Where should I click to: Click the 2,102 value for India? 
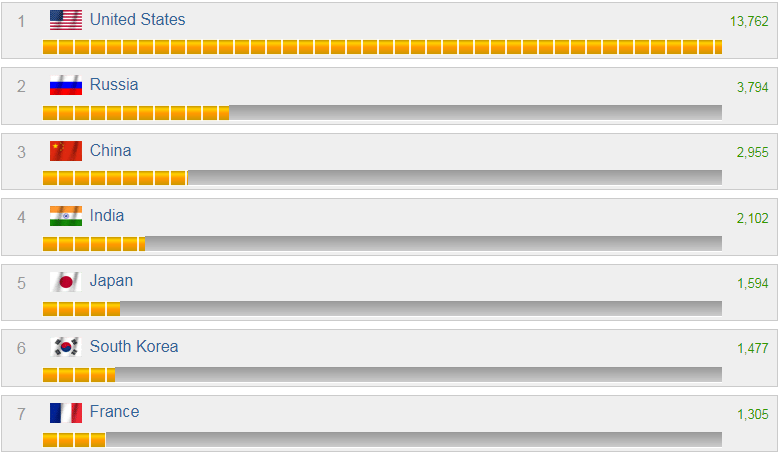coord(752,218)
